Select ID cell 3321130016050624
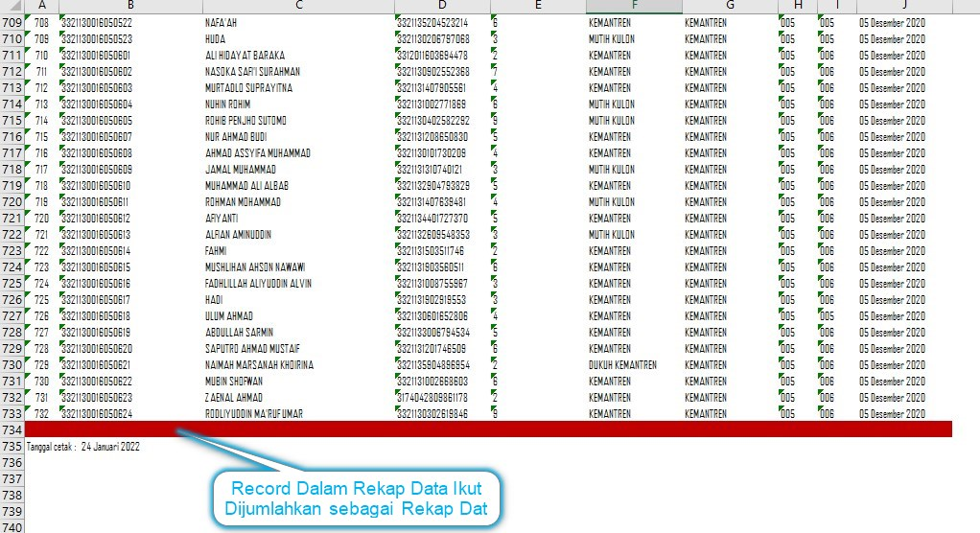The height and width of the screenshot is (533, 980). (130, 414)
